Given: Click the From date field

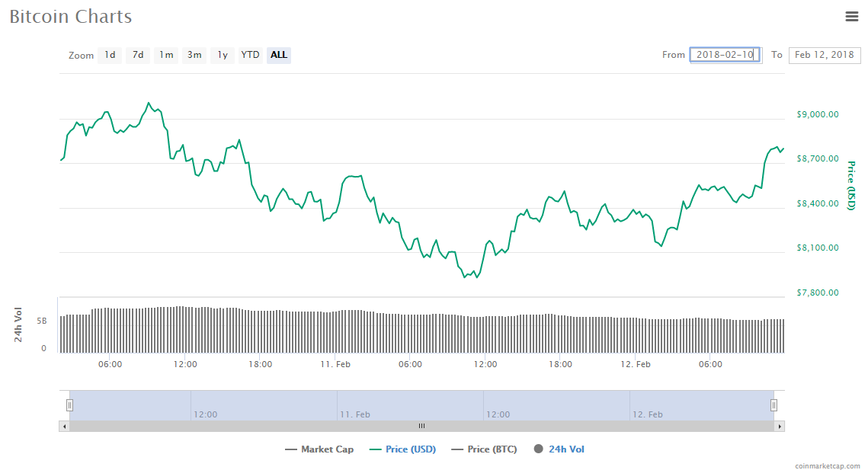Looking at the screenshot, I should coord(725,54).
